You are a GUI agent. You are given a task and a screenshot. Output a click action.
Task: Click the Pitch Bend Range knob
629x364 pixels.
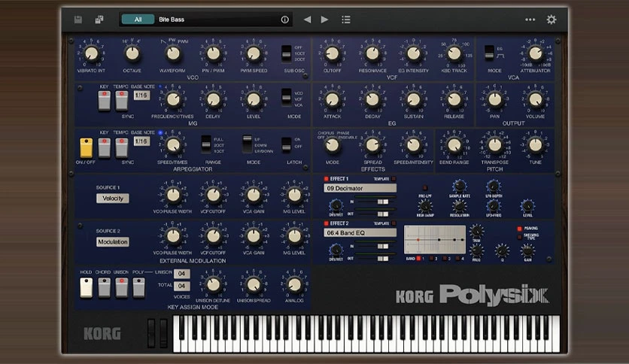(454, 145)
